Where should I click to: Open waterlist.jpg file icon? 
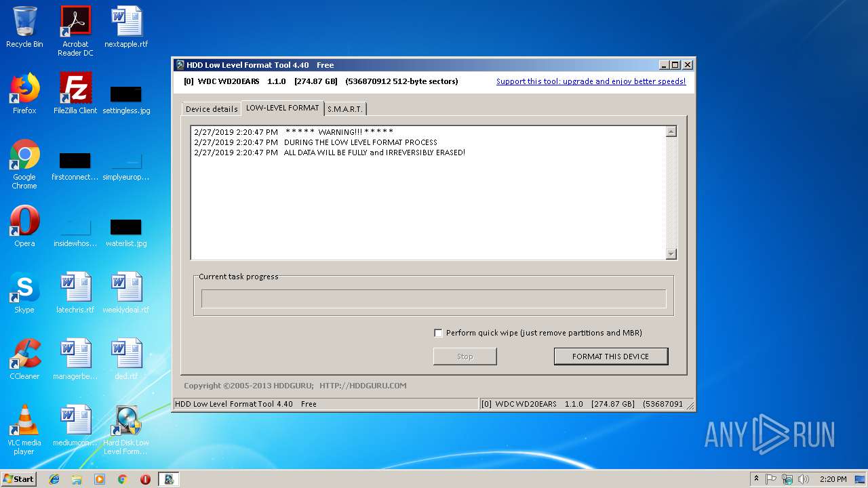(126, 232)
